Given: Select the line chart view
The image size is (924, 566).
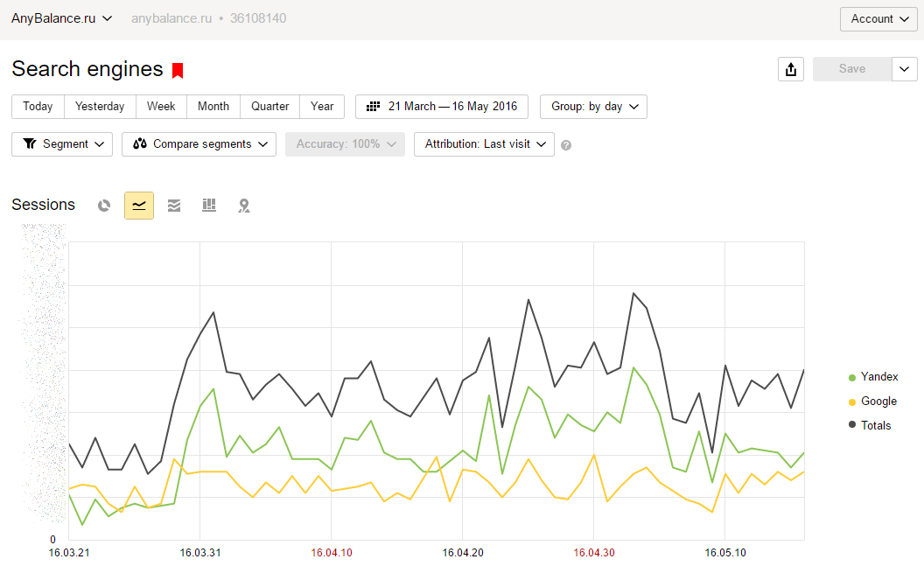Looking at the screenshot, I should coord(139,206).
